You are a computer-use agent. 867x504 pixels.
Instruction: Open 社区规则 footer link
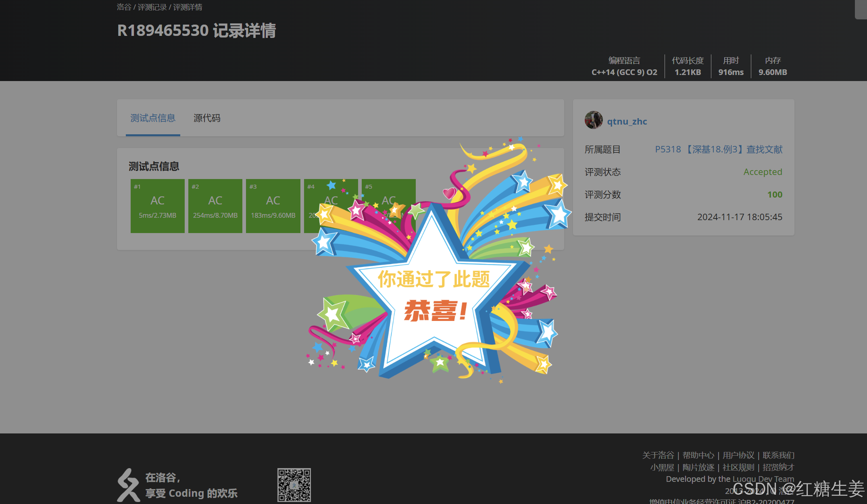738,467
